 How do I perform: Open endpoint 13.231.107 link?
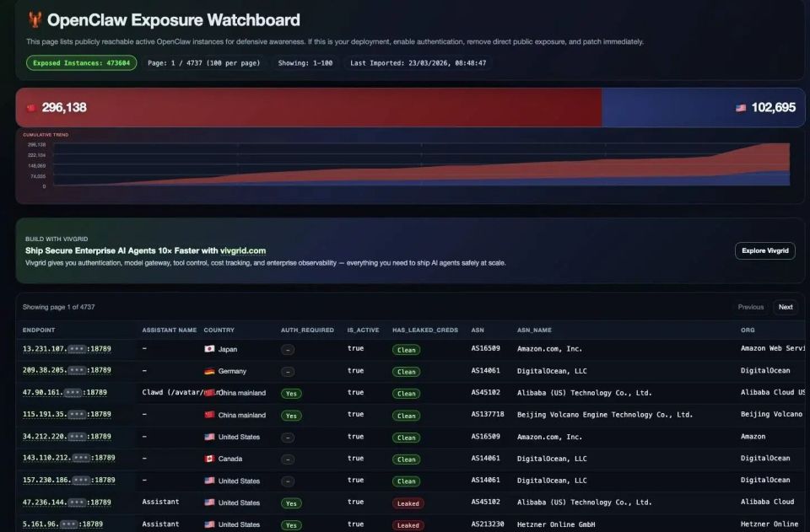67,349
